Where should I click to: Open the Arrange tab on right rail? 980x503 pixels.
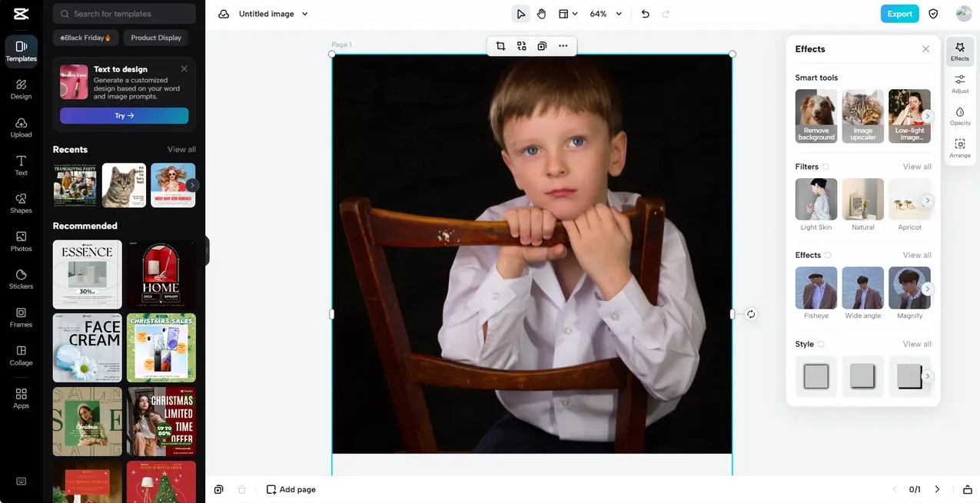960,148
